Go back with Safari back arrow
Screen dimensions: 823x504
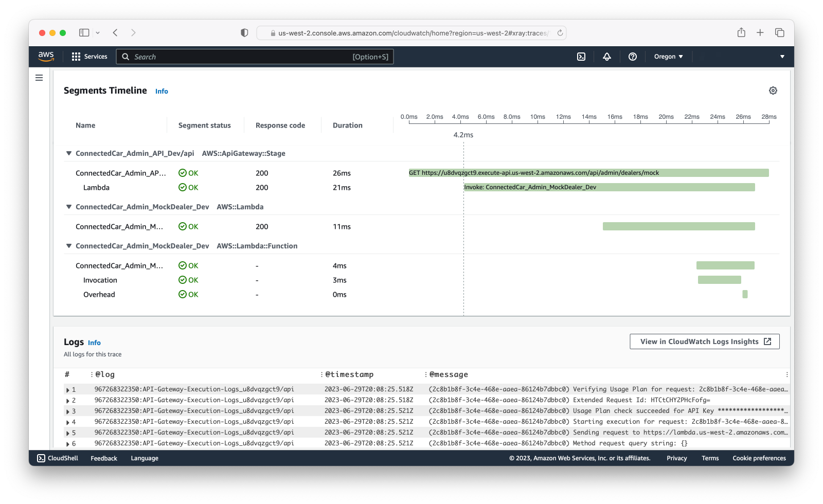115,32
